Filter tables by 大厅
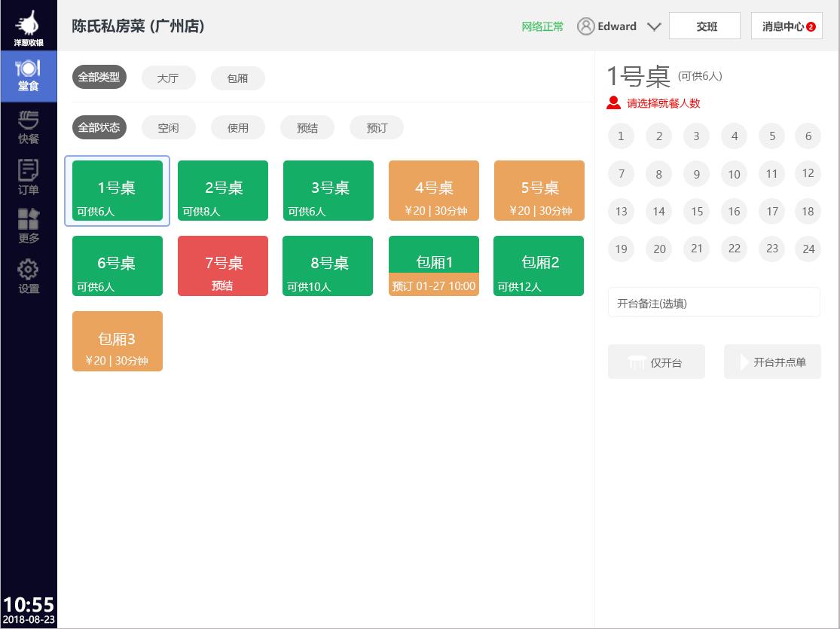This screenshot has width=840, height=629. [x=168, y=78]
